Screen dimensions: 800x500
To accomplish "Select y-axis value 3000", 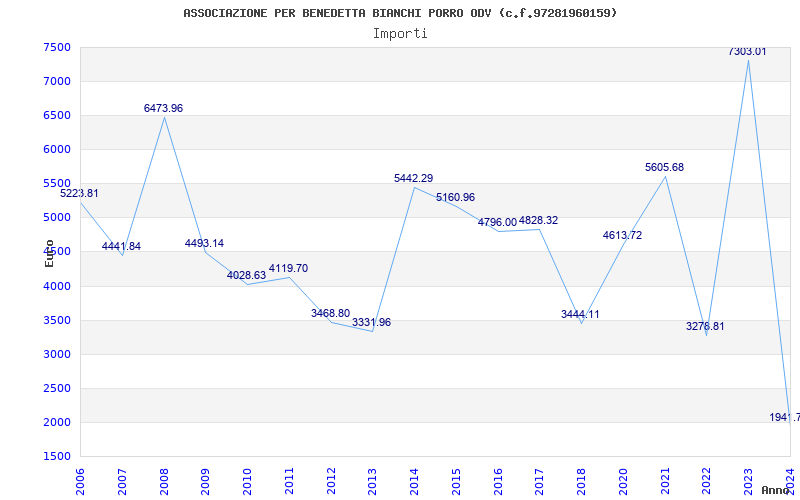I will [57, 355].
